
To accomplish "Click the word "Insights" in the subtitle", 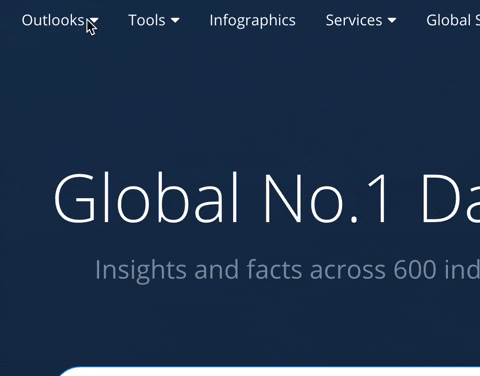I will [x=141, y=270].
